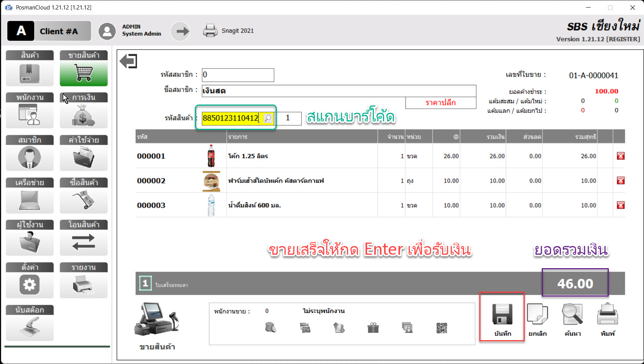This screenshot has width=644, height=364.
Task: Click the QR code payment icon
Action: click(x=441, y=328)
